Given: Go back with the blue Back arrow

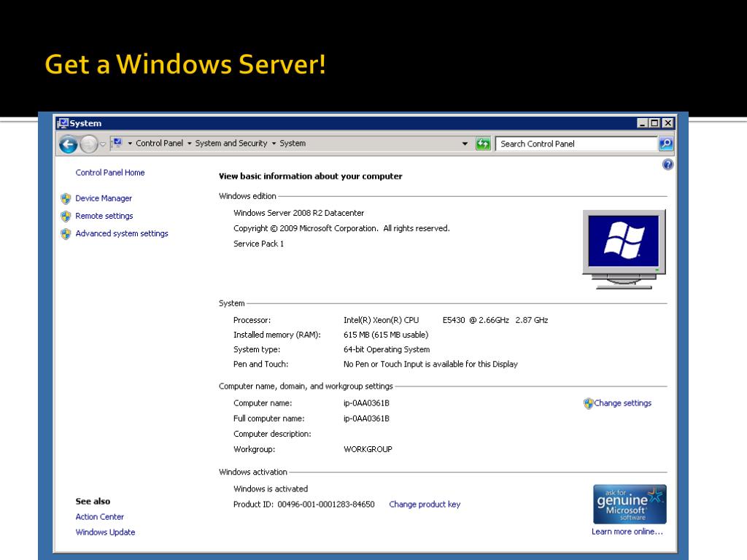Looking at the screenshot, I should (x=68, y=144).
